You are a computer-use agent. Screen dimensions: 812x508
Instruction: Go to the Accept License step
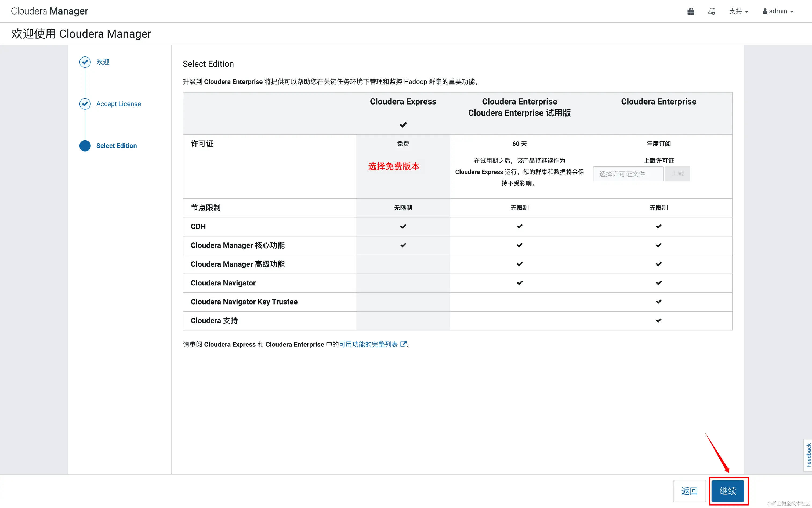[x=118, y=104]
